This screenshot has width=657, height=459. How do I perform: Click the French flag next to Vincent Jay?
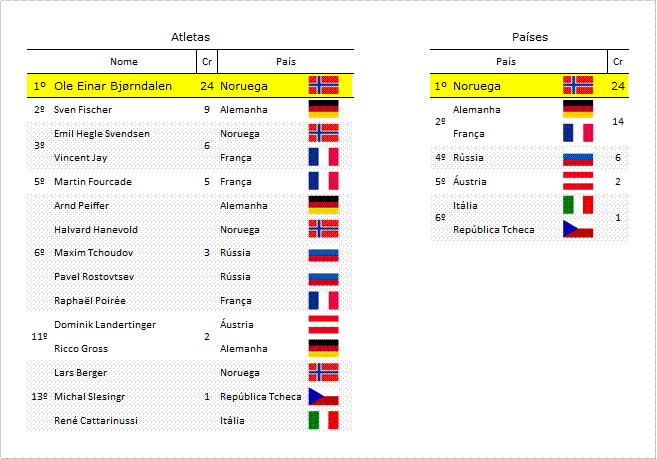pyautogui.click(x=323, y=157)
